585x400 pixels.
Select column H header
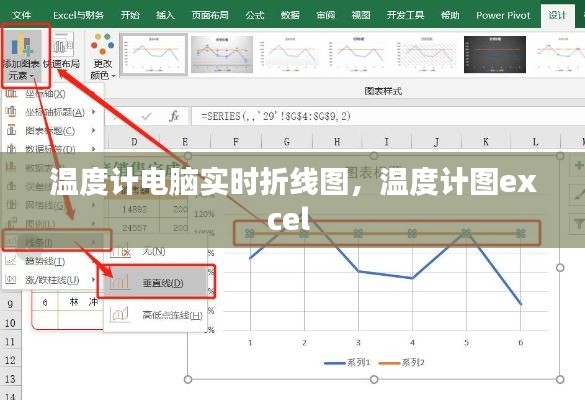(337, 142)
